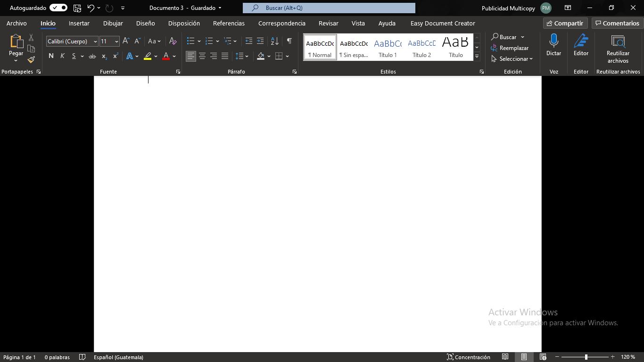Click the Save icon in title bar
The width and height of the screenshot is (644, 362).
(x=77, y=8)
